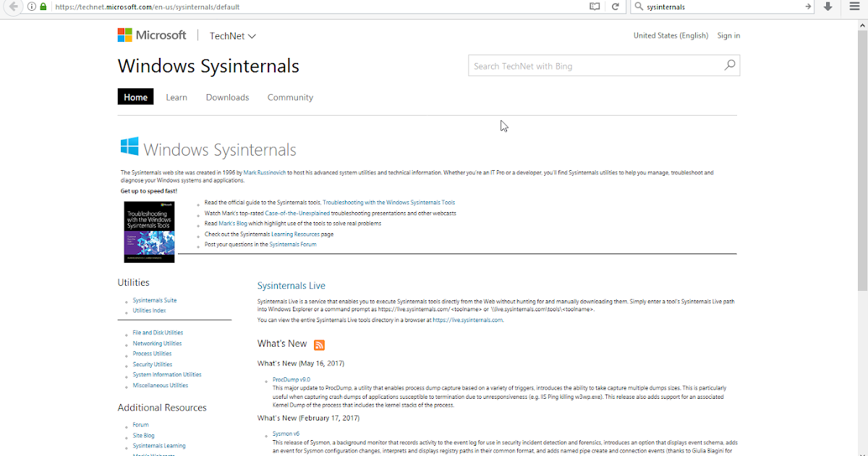Screen dimensions: 868x456
Task: Open the Community tab
Action: (x=290, y=97)
